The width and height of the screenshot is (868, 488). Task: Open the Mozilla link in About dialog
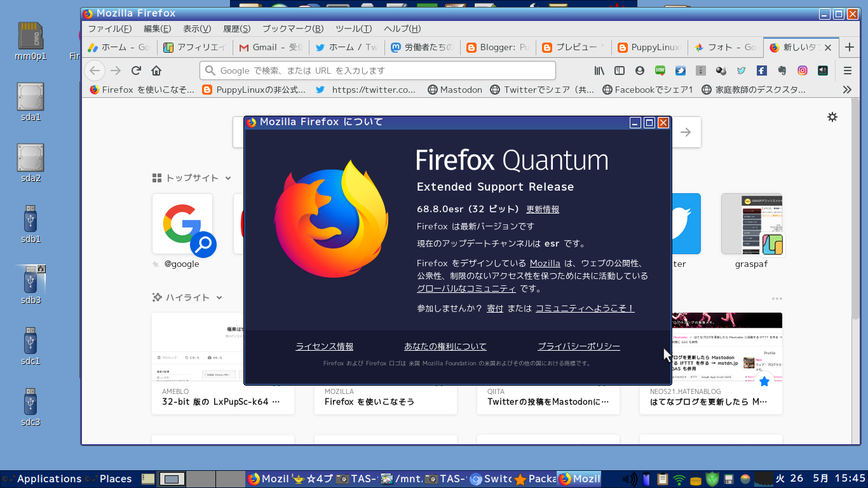[x=545, y=263]
